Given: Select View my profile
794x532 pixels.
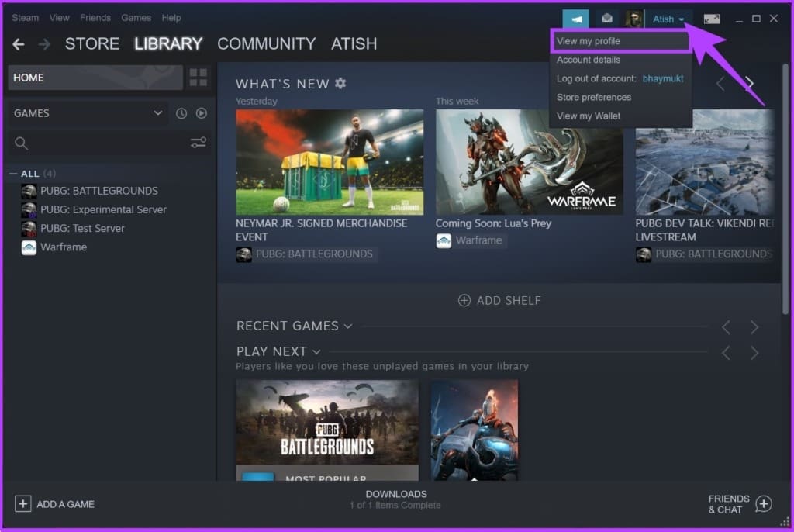Looking at the screenshot, I should 621,41.
